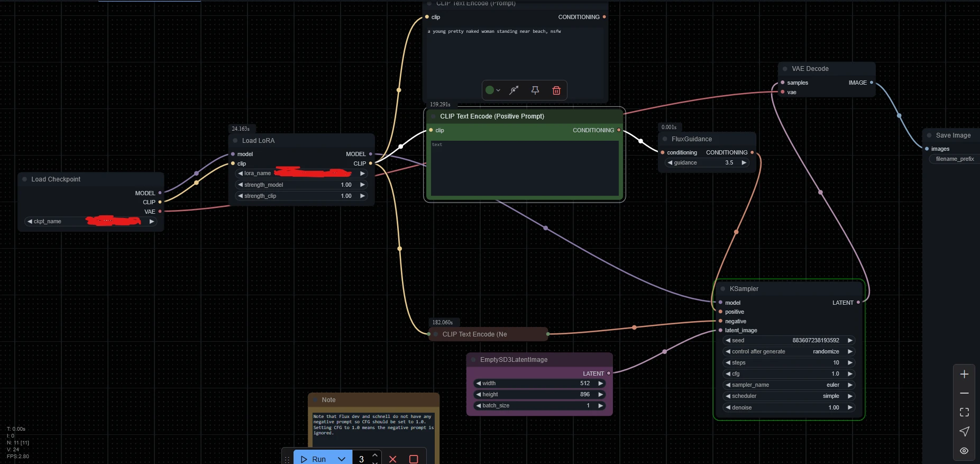The height and width of the screenshot is (464, 980).
Task: Zoom in with the plus icon
Action: tap(964, 374)
